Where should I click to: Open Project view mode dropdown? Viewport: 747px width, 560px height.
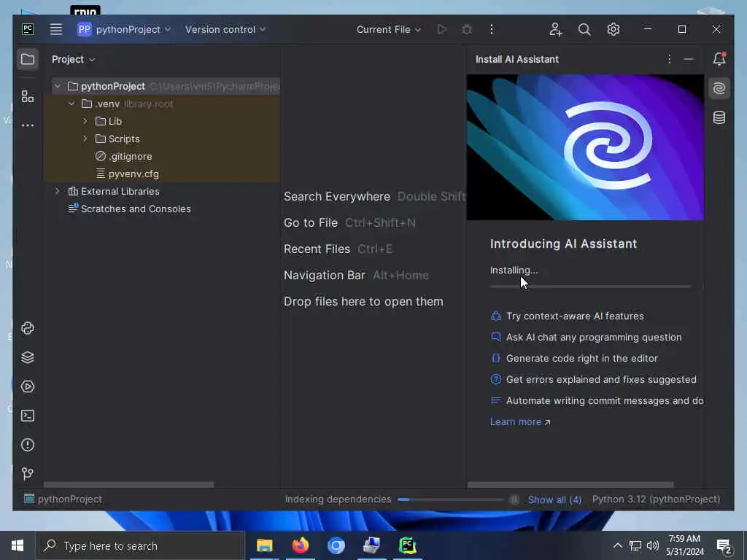[74, 60]
